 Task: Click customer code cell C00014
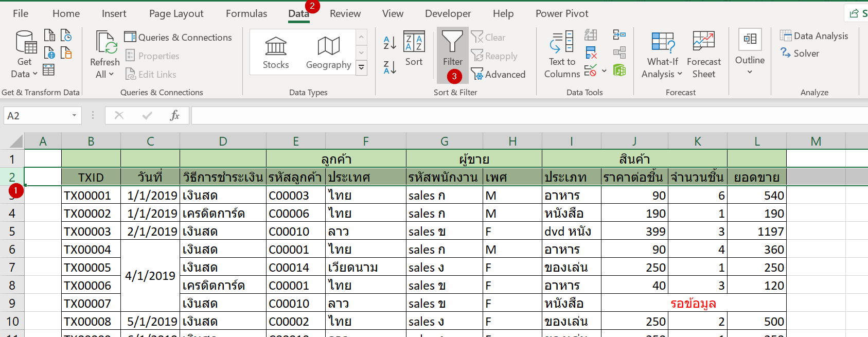296,267
